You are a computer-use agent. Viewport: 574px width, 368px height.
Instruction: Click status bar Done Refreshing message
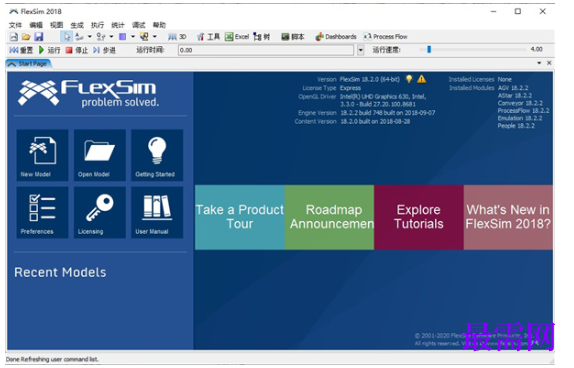coord(52,359)
